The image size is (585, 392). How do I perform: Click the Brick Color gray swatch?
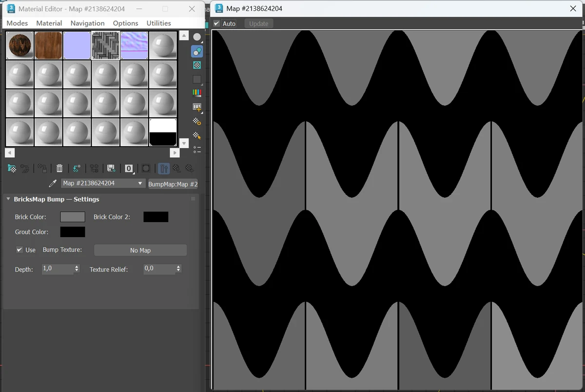(x=73, y=217)
